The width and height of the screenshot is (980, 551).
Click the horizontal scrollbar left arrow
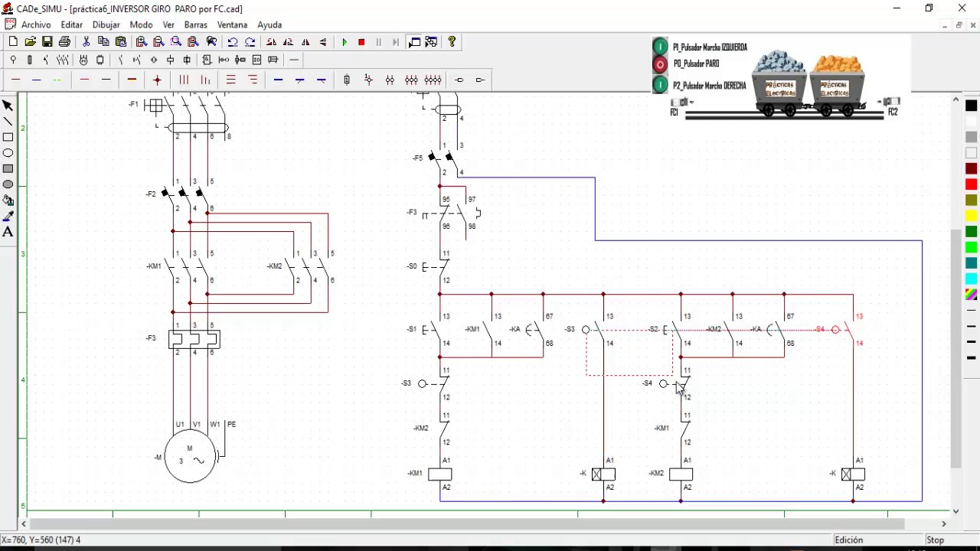(x=23, y=524)
